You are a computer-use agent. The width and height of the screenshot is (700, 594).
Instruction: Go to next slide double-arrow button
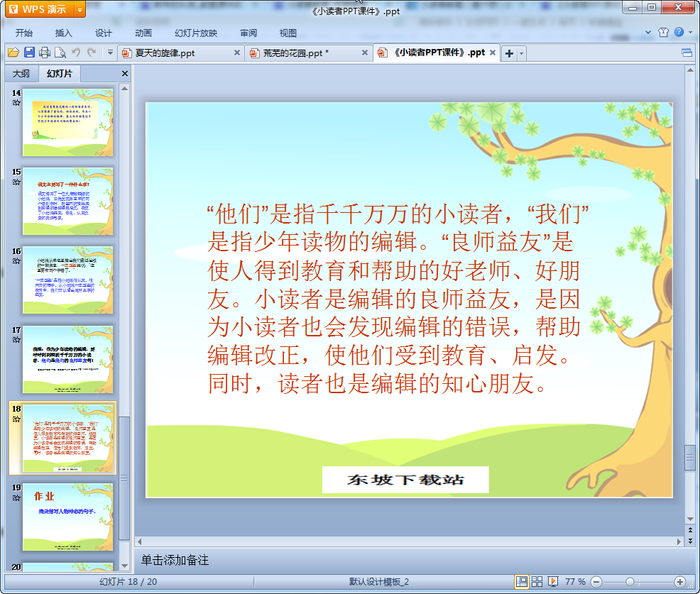(690, 541)
